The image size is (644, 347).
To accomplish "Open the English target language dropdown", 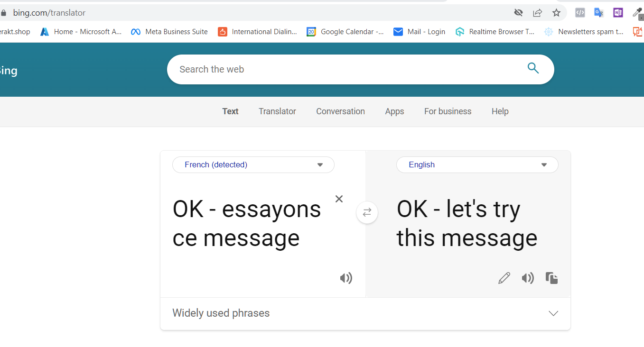I will (477, 165).
